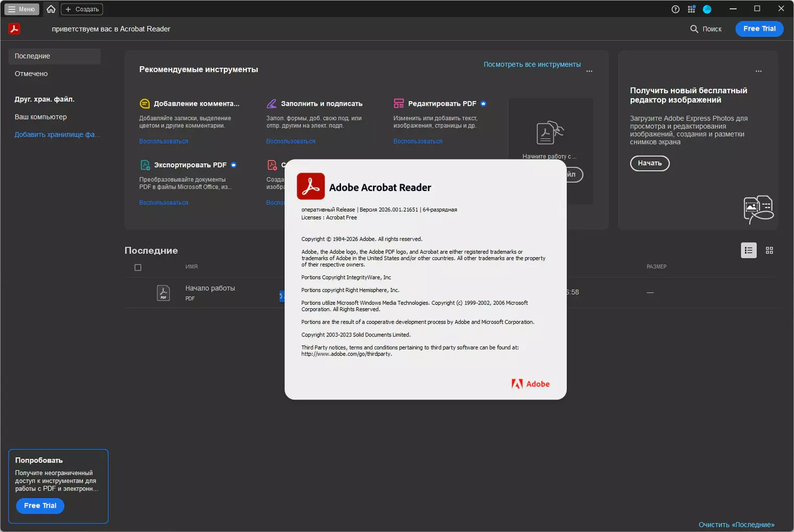Switch to grid view icon
Screen dimensions: 794x532
click(769, 250)
